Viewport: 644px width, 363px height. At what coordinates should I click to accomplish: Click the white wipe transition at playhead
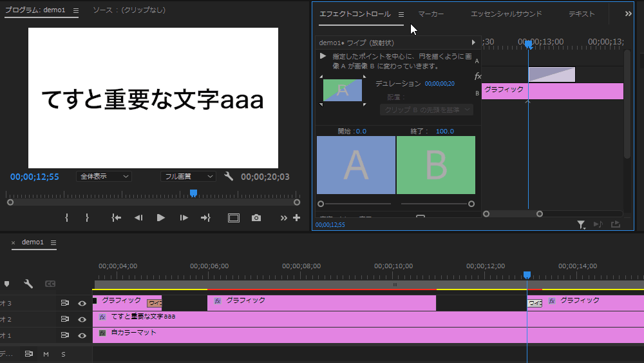point(535,304)
